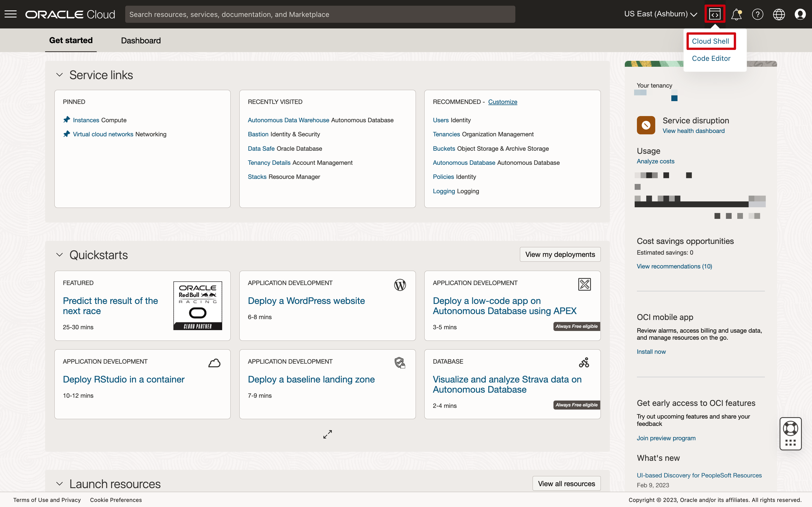Click the Developer tools icon
This screenshot has height=507, width=812.
715,14
